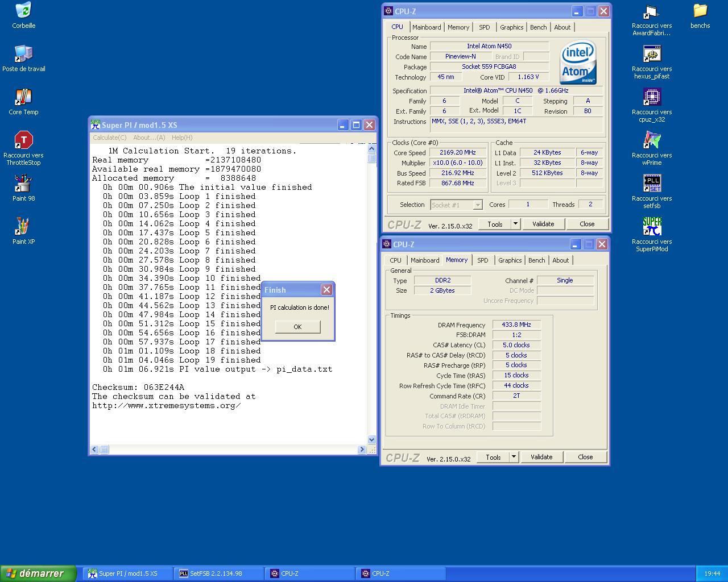Image resolution: width=728 pixels, height=582 pixels.
Task: Click Super PI vertical scrollbar down arrow
Action: point(372,439)
